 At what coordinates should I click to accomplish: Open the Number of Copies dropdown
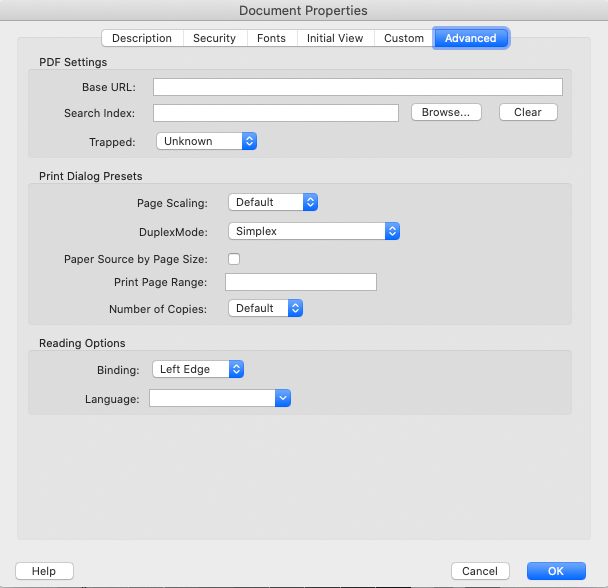click(x=265, y=309)
